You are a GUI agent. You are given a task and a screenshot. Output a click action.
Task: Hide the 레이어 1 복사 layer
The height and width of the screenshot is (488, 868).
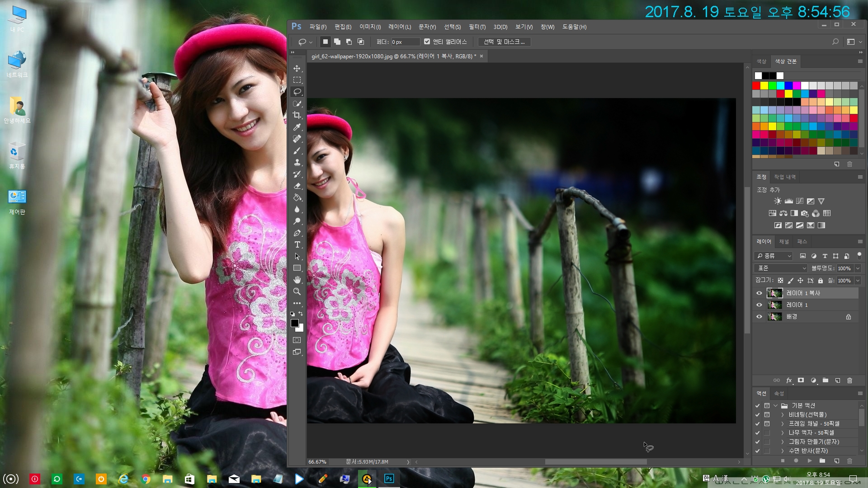point(759,293)
